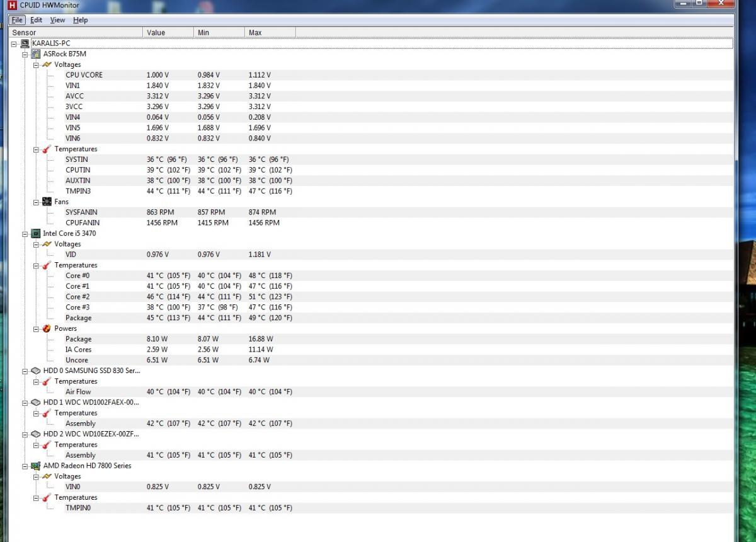Click the Max column header
The image size is (756, 542).
(270, 32)
